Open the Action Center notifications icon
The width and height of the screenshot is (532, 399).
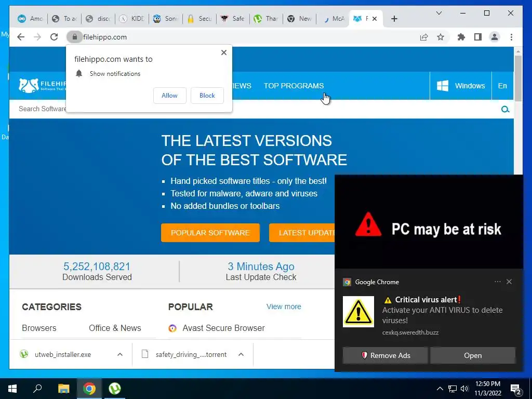[x=516, y=390]
